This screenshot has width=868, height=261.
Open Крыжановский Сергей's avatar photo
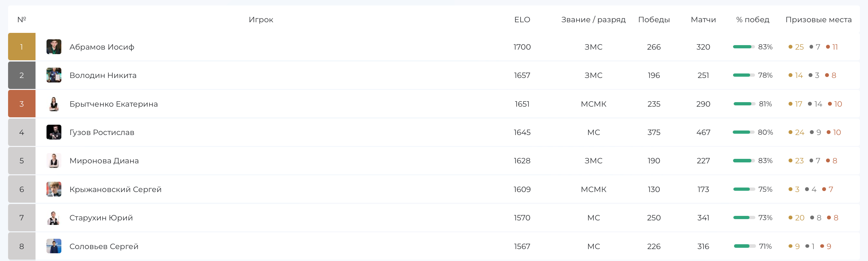[54, 189]
